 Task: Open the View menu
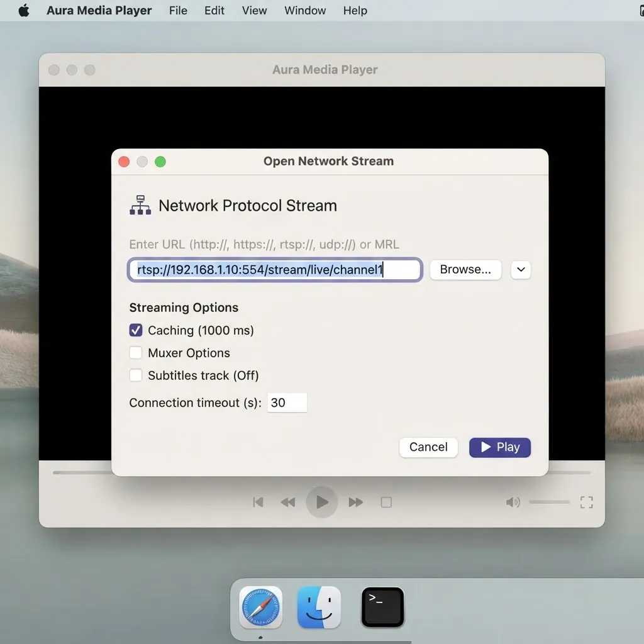(x=254, y=10)
